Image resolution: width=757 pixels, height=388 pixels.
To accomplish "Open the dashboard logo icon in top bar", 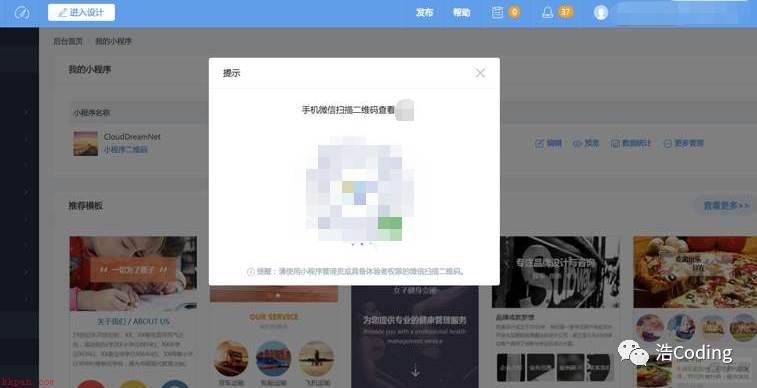I will click(x=22, y=13).
